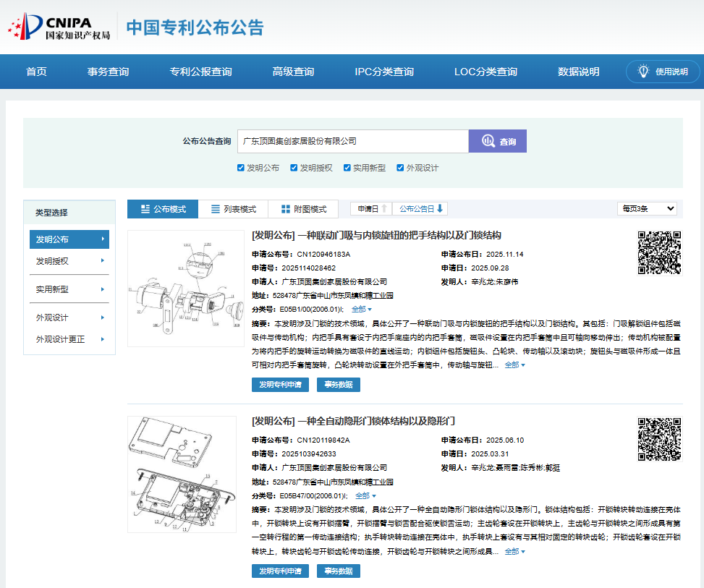The width and height of the screenshot is (704, 588).
Task: Switch to the 列表模式 tab
Action: point(233,209)
